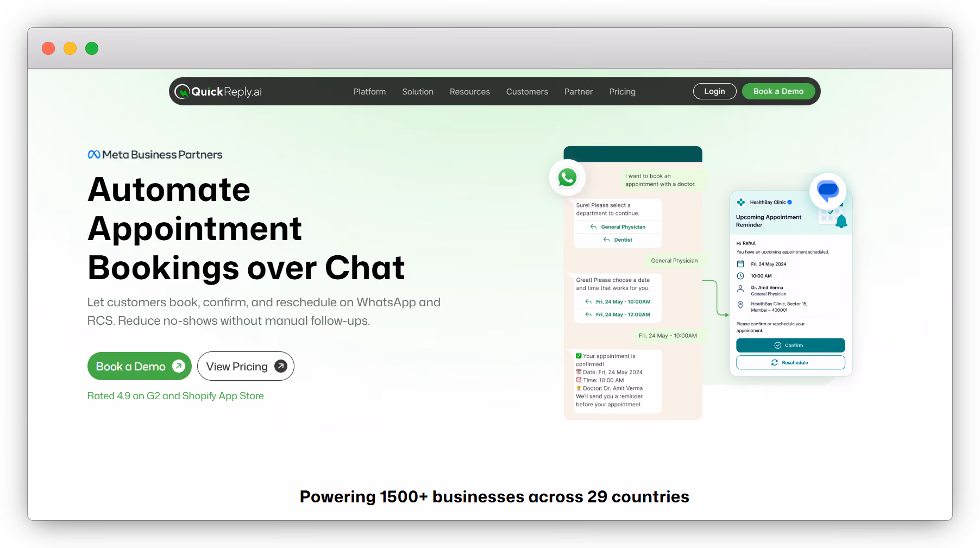Click the Login button
The width and height of the screenshot is (980, 548).
(x=714, y=91)
